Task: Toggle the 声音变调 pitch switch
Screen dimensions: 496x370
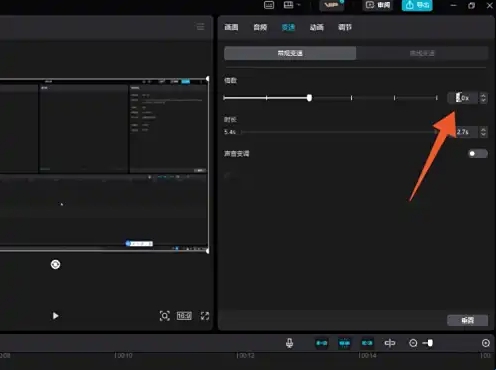Action: pos(478,154)
